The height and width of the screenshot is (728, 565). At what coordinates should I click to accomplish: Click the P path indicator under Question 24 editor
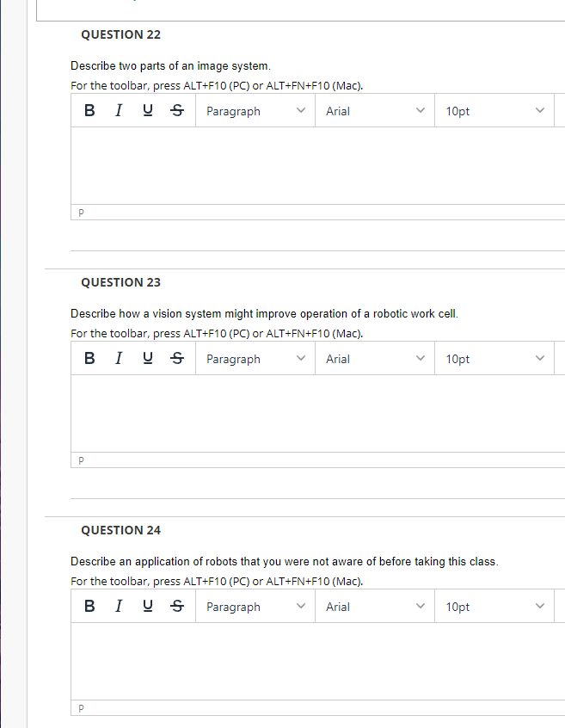pyautogui.click(x=81, y=708)
